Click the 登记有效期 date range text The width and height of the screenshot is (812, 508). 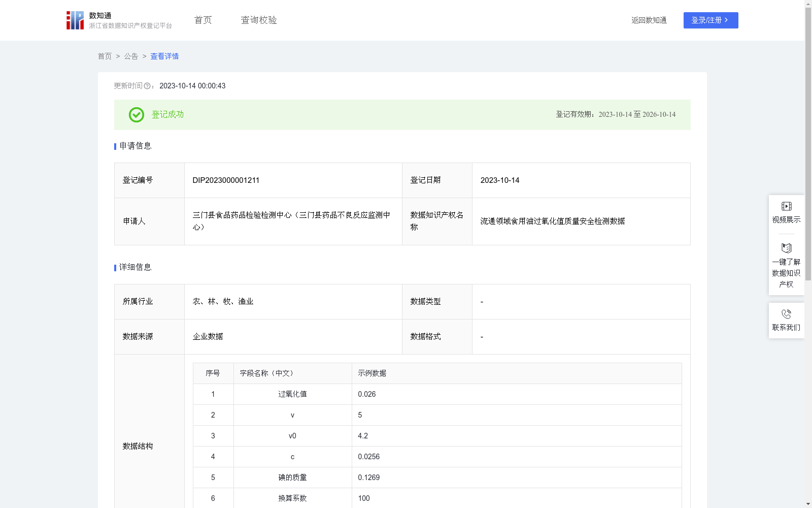[616, 115]
